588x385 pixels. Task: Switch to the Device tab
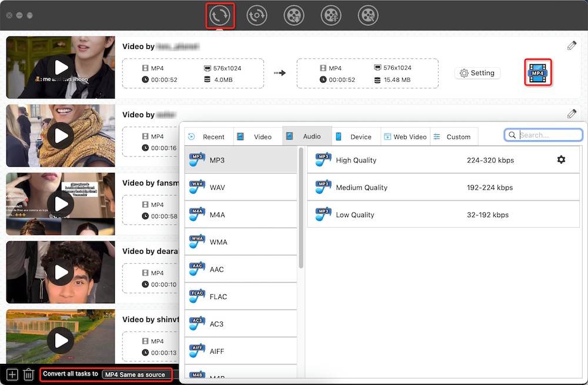coord(356,137)
